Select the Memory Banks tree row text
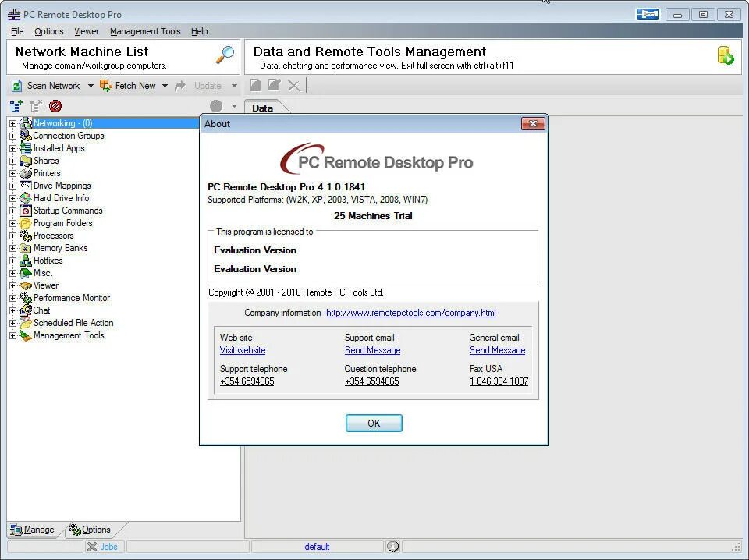 (x=60, y=248)
